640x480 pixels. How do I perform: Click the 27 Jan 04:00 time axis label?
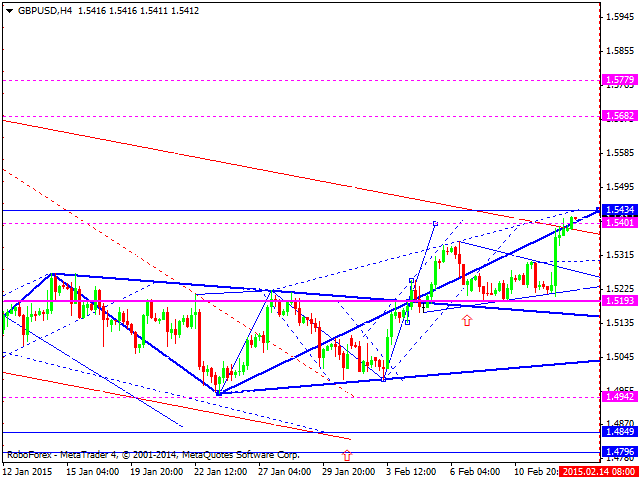288,472
